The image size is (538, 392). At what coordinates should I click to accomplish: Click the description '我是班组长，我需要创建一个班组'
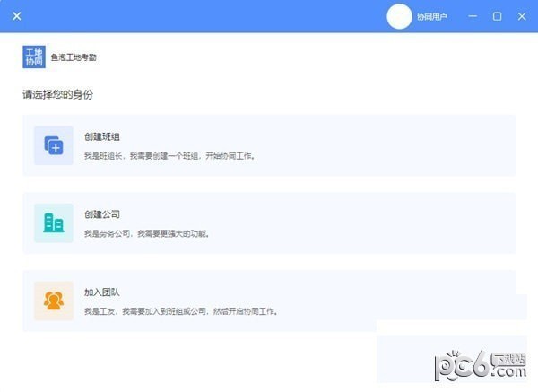click(170, 155)
